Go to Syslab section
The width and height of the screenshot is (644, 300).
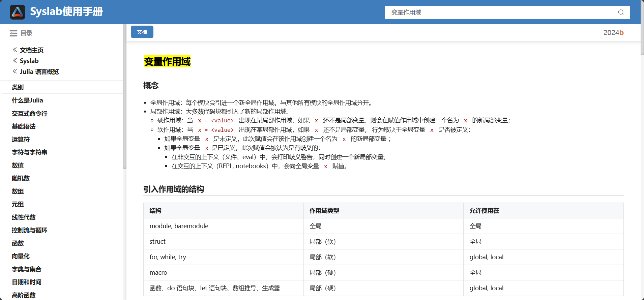click(29, 61)
